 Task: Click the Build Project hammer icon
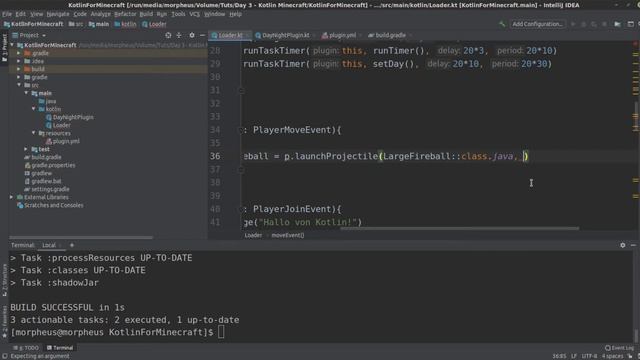tap(502, 24)
